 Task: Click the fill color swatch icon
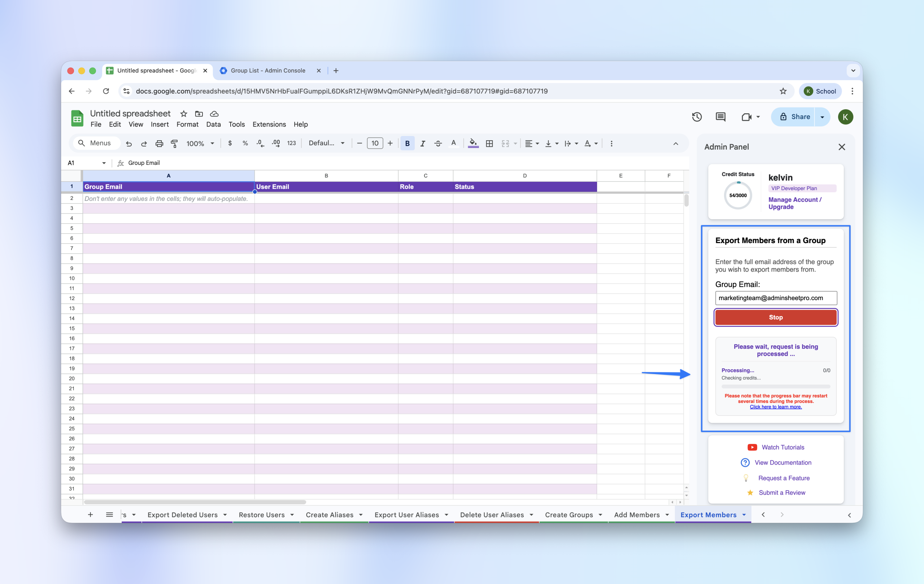pos(473,144)
